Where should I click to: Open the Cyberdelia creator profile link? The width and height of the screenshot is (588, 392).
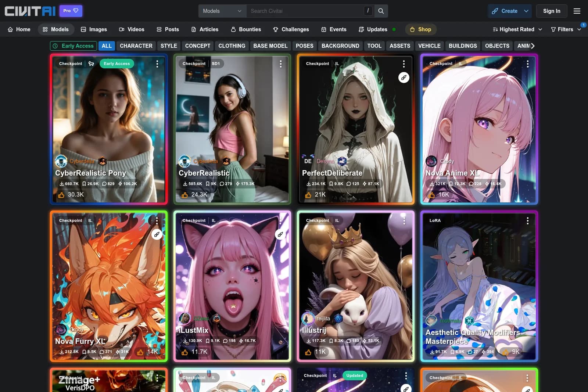(82, 161)
